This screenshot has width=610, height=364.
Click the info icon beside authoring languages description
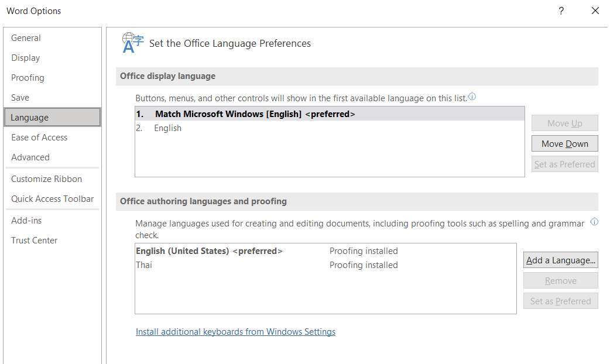(594, 222)
